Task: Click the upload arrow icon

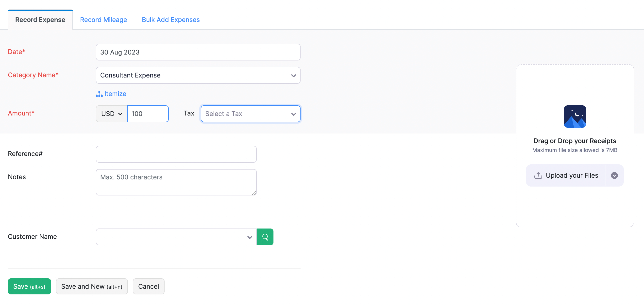Action: [x=538, y=175]
